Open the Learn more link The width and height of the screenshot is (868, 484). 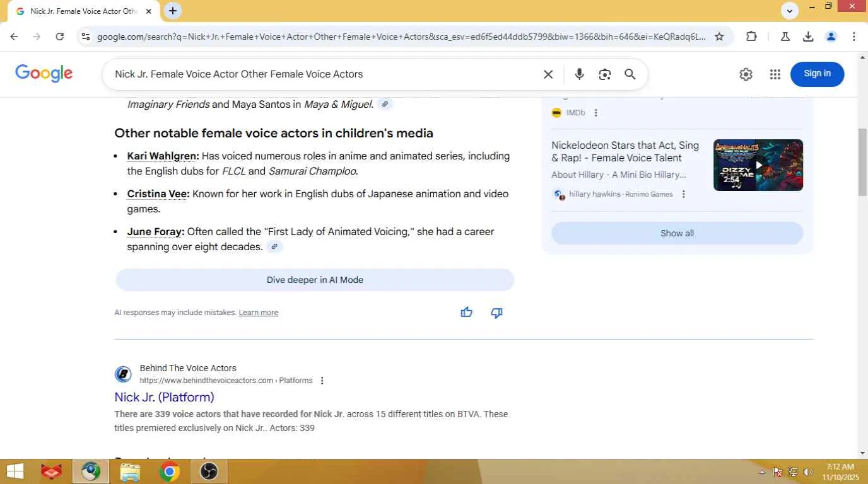point(258,313)
